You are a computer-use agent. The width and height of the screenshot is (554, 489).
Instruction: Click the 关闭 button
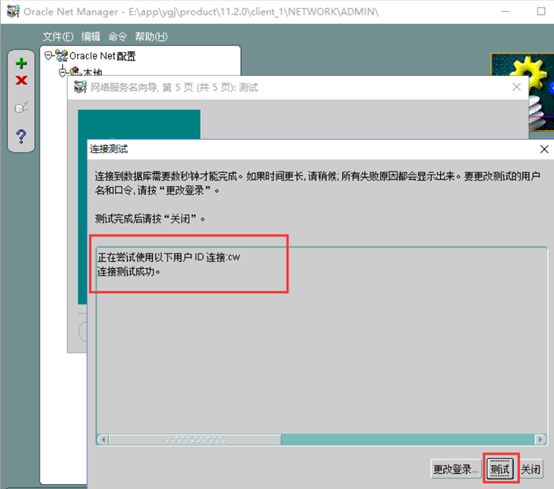(x=531, y=469)
